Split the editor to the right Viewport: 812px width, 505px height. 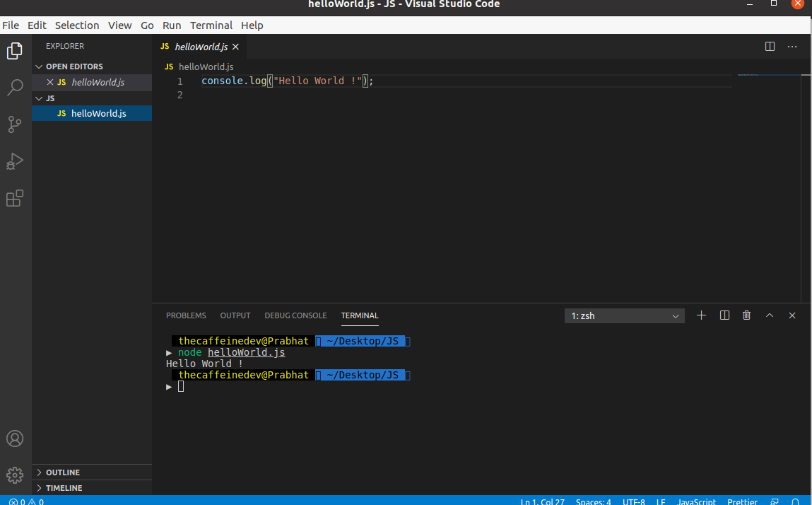(x=770, y=47)
